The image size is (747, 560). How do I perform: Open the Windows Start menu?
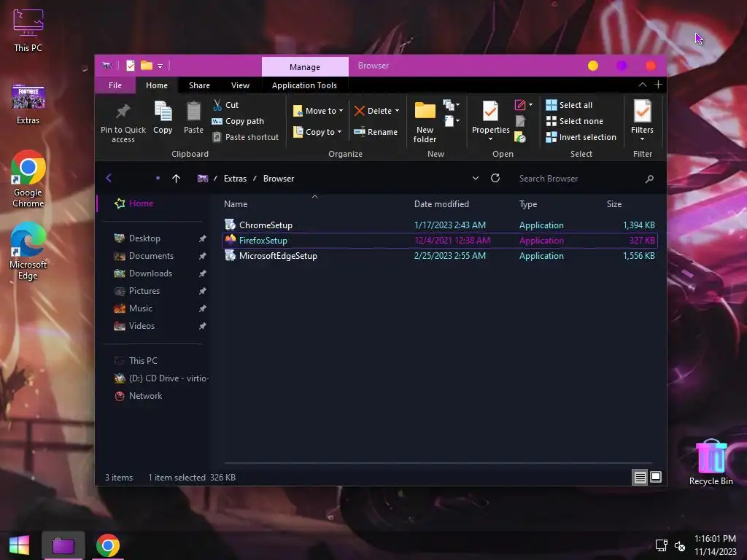coord(19,545)
